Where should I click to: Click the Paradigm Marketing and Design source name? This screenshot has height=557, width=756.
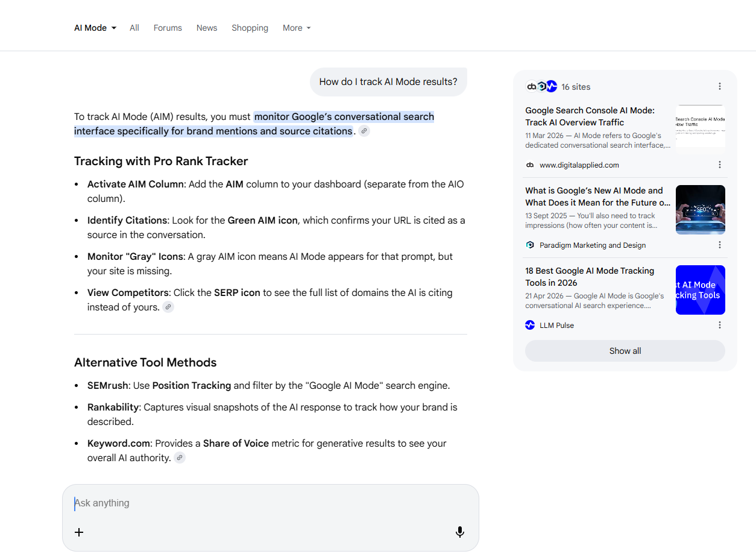(593, 245)
